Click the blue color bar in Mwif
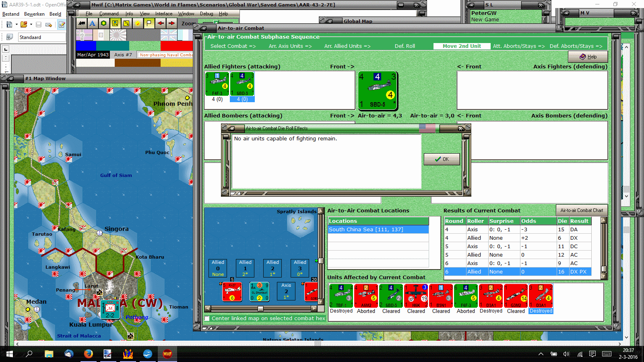This screenshot has height=362, width=644. point(86,45)
